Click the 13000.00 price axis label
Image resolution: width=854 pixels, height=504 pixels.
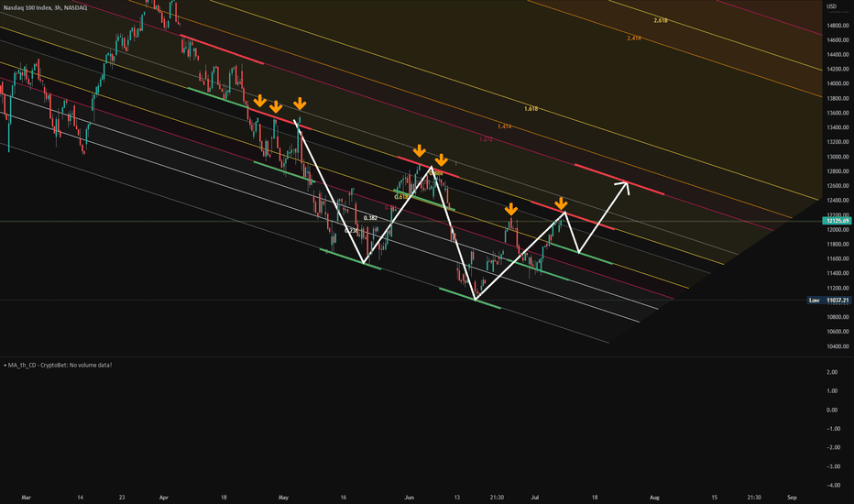[838, 157]
